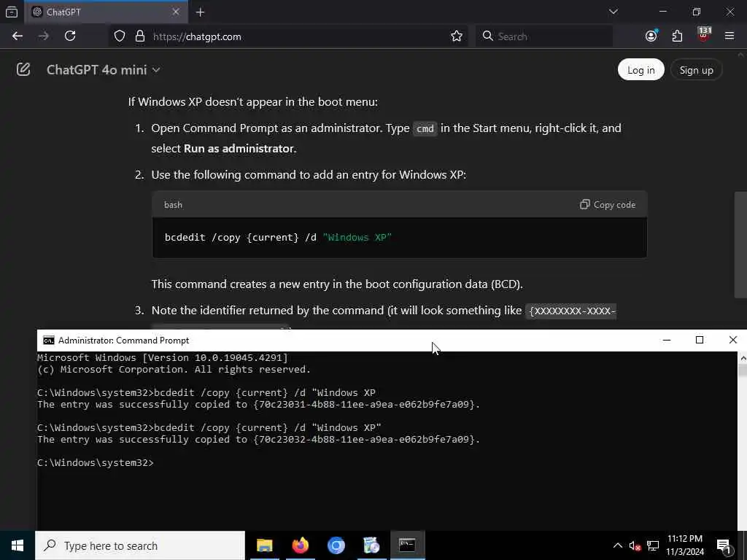The height and width of the screenshot is (560, 747).
Task: Open the extensions puzzle icon
Action: coord(677,36)
